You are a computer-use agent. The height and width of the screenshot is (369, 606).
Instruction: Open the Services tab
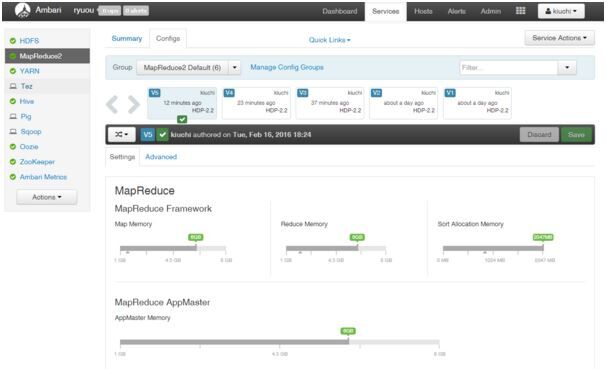(x=385, y=11)
